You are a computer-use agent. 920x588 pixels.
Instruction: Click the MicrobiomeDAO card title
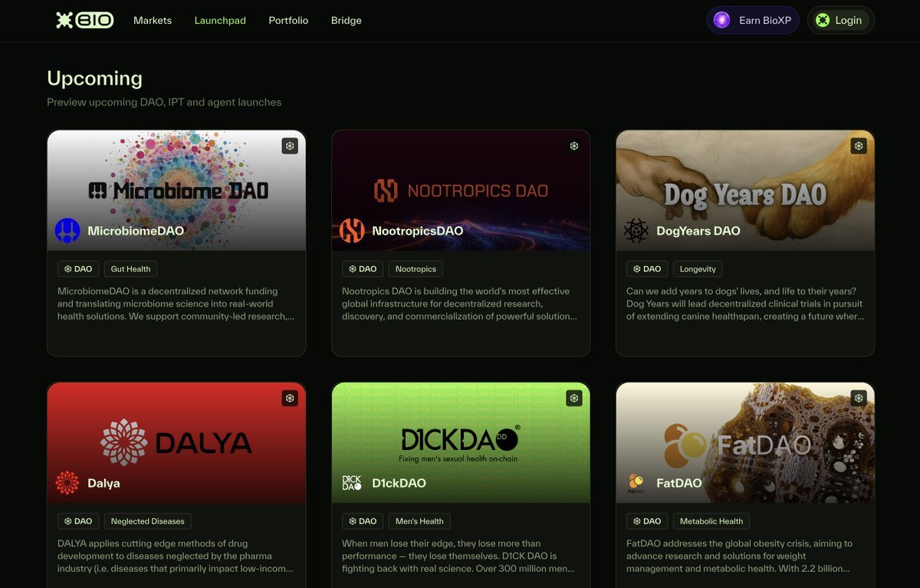(x=136, y=231)
